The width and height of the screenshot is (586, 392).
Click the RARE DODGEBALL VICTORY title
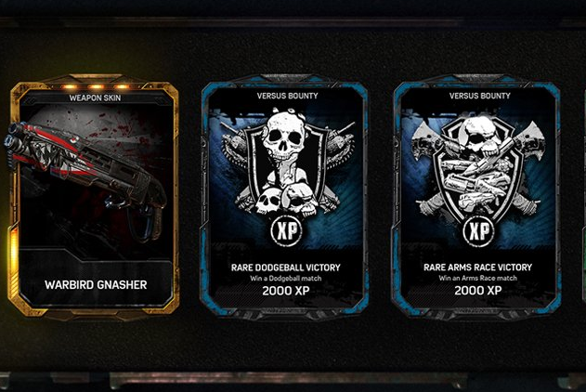click(x=286, y=268)
